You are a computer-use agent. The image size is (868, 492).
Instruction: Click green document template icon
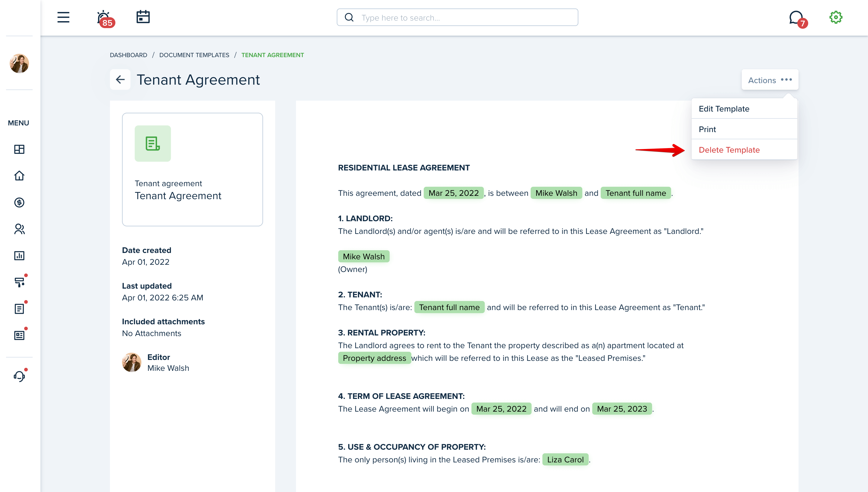pyautogui.click(x=153, y=143)
